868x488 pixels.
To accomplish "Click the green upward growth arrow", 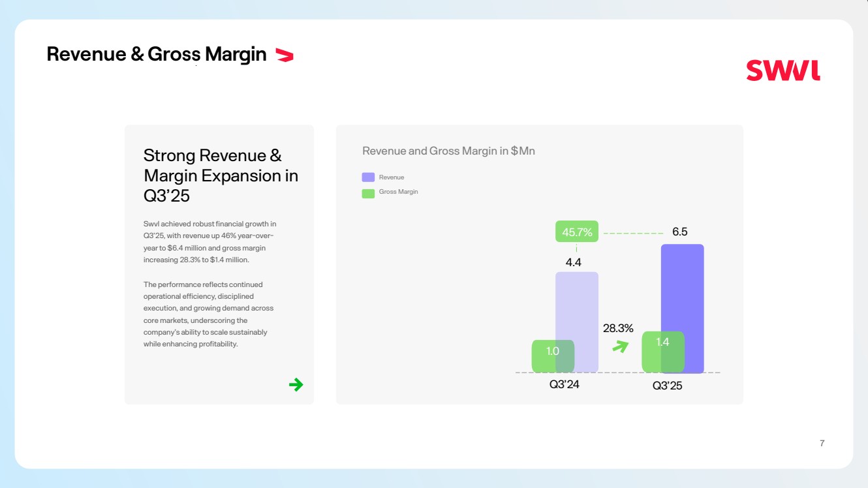I will point(619,346).
